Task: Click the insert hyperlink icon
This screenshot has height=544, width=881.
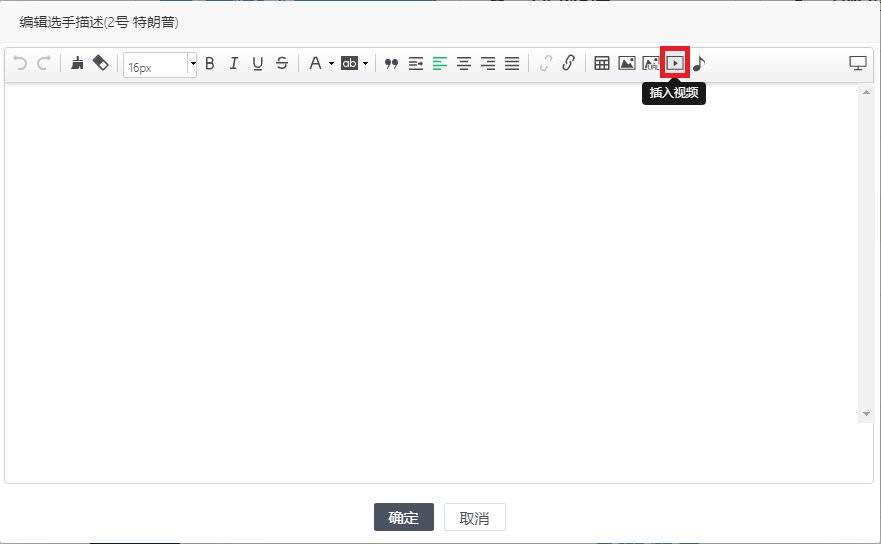Action: [x=569, y=63]
